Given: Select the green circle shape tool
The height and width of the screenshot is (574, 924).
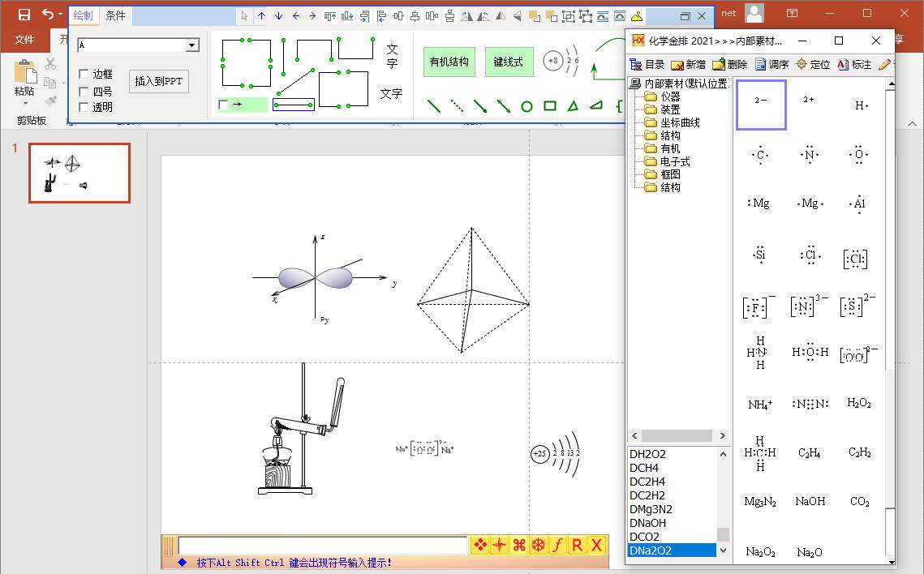Looking at the screenshot, I should point(526,106).
